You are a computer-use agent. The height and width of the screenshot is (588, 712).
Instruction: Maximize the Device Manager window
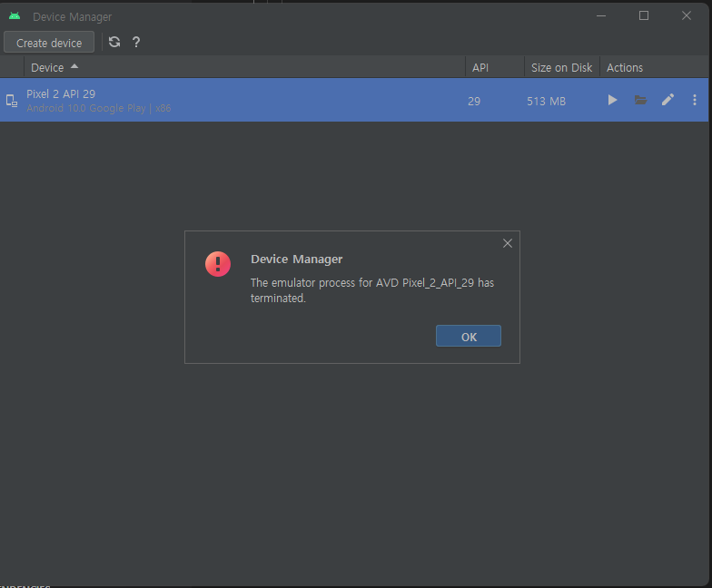coord(643,16)
